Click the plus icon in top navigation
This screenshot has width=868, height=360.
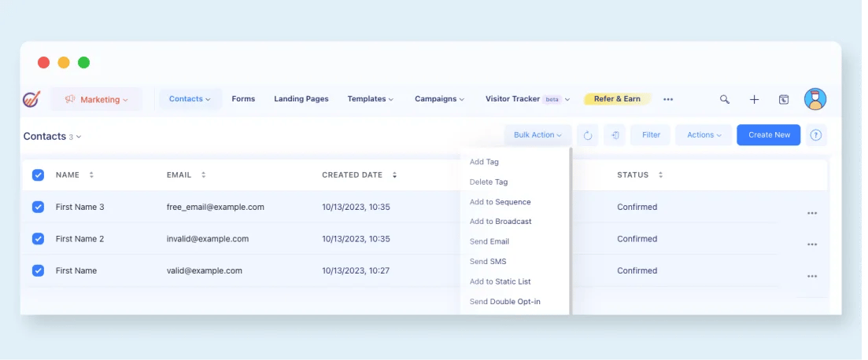(754, 100)
